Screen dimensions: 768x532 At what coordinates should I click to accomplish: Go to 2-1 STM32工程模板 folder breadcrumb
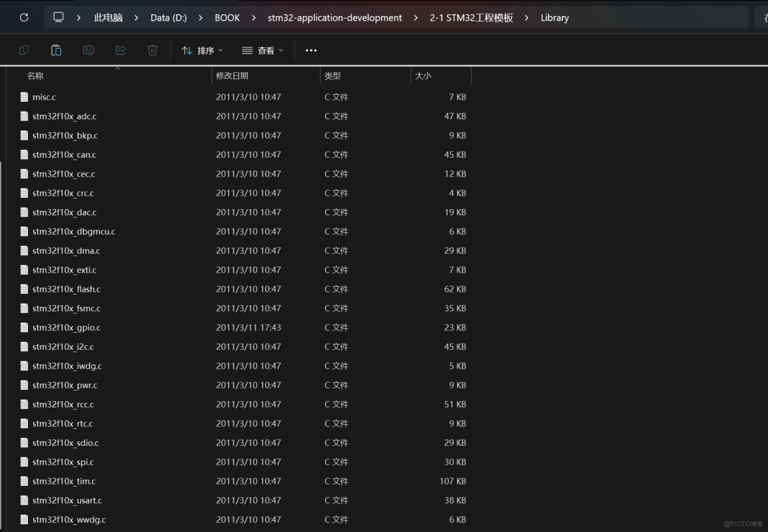pos(471,18)
